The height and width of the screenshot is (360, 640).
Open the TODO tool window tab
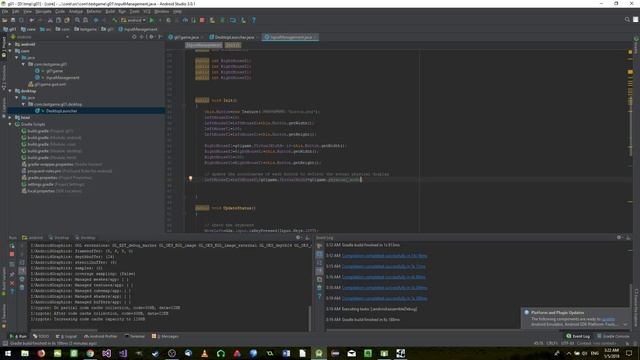pyautogui.click(x=41, y=336)
